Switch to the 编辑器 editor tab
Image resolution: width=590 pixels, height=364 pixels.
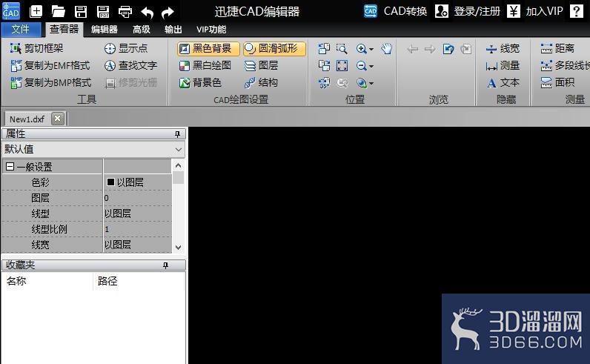tap(105, 30)
